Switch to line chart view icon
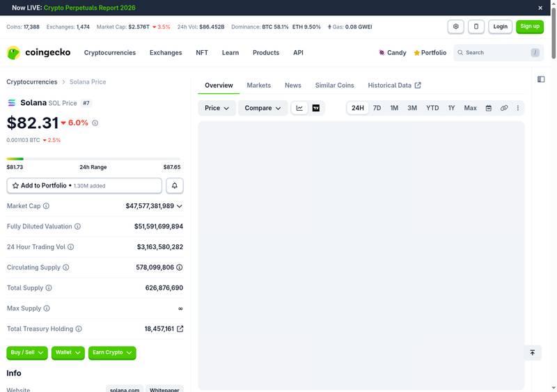The height and width of the screenshot is (392, 557). pos(299,108)
